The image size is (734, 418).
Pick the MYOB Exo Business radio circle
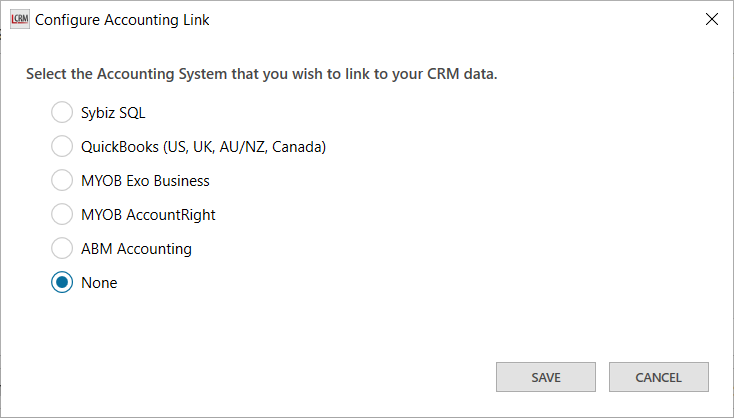62,181
